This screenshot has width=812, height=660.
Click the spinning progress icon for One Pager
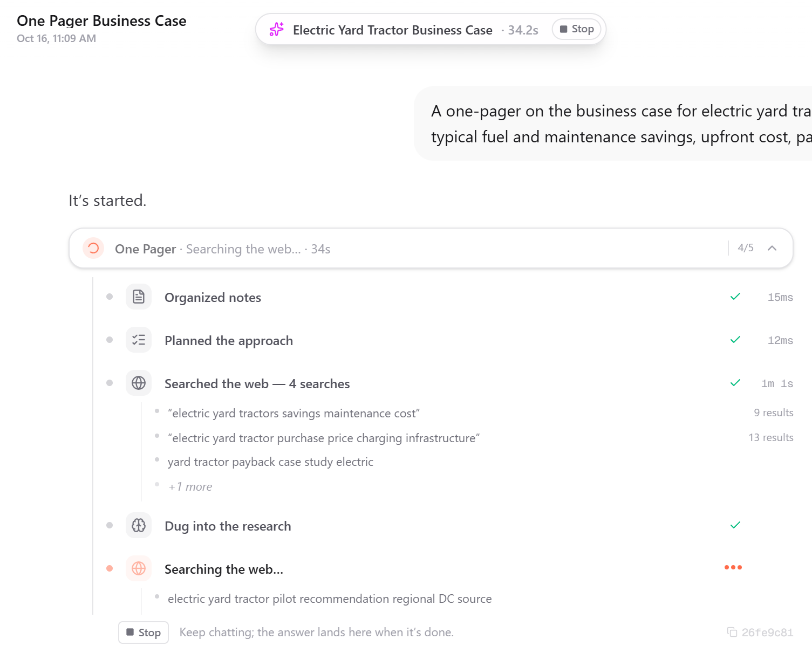click(93, 248)
